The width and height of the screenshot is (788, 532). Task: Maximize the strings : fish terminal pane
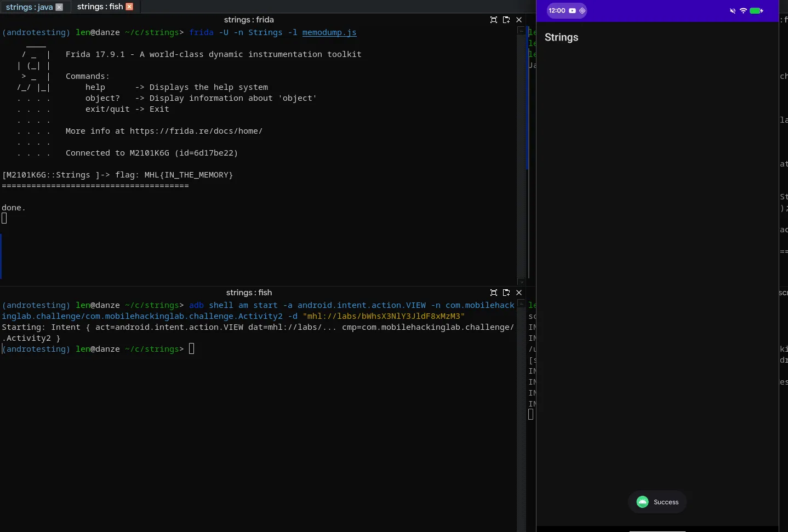tap(493, 293)
